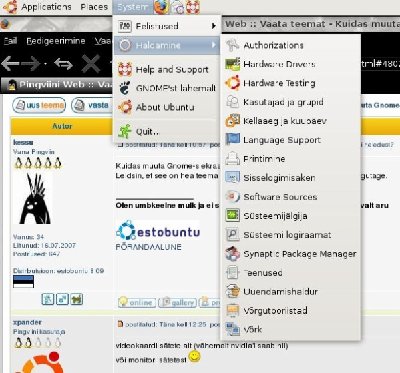Screen dimensions: 400x373
Task: Launch Firefox from the top panel
Action: pyautogui.click(x=162, y=7)
